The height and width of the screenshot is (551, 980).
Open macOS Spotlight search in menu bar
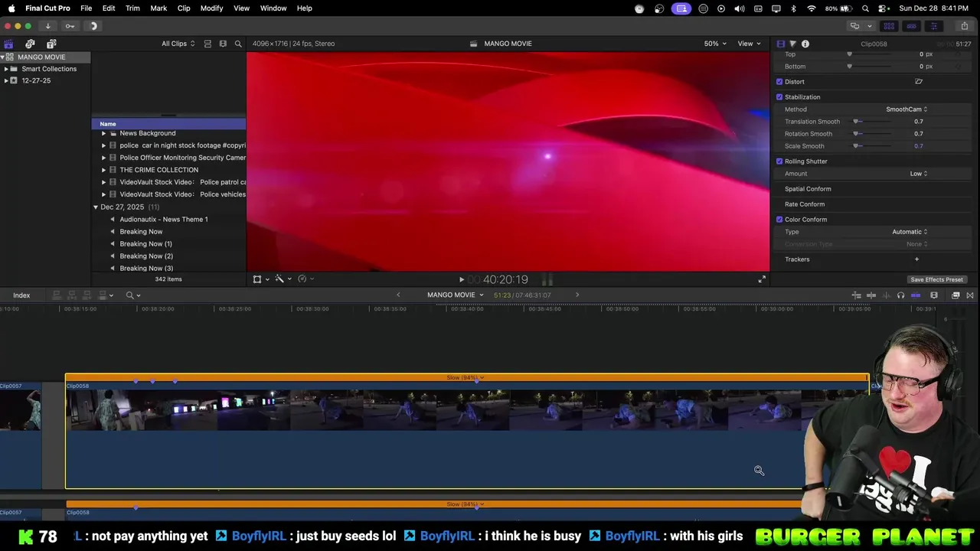865,8
